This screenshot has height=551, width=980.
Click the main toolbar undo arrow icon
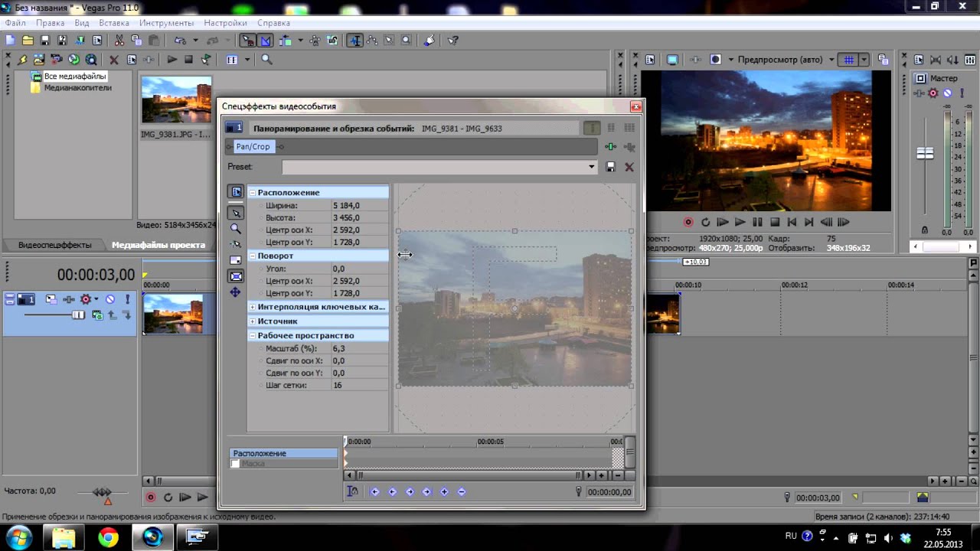181,41
